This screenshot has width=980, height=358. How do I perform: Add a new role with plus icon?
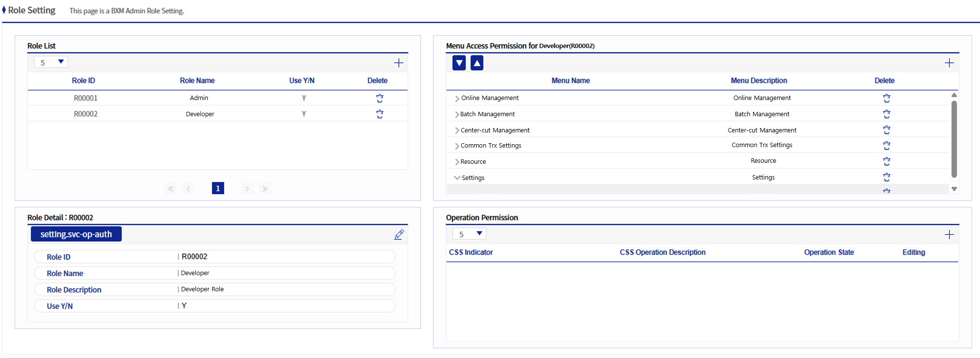(399, 63)
